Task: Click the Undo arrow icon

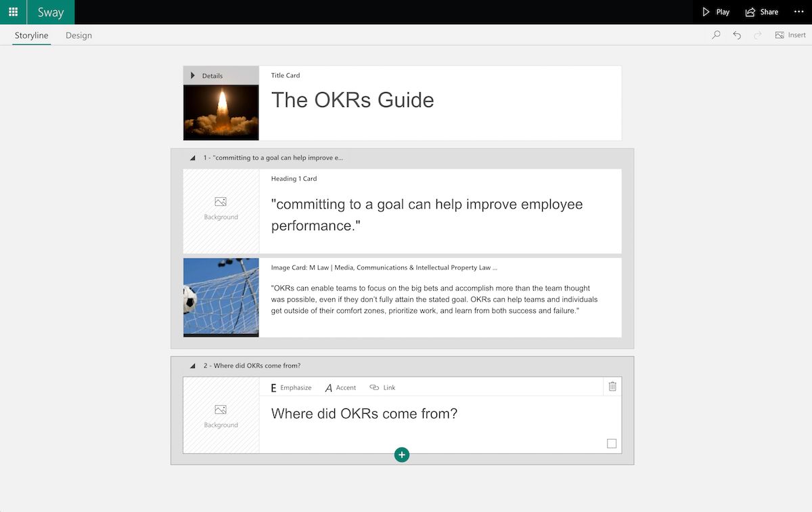Action: 737,35
